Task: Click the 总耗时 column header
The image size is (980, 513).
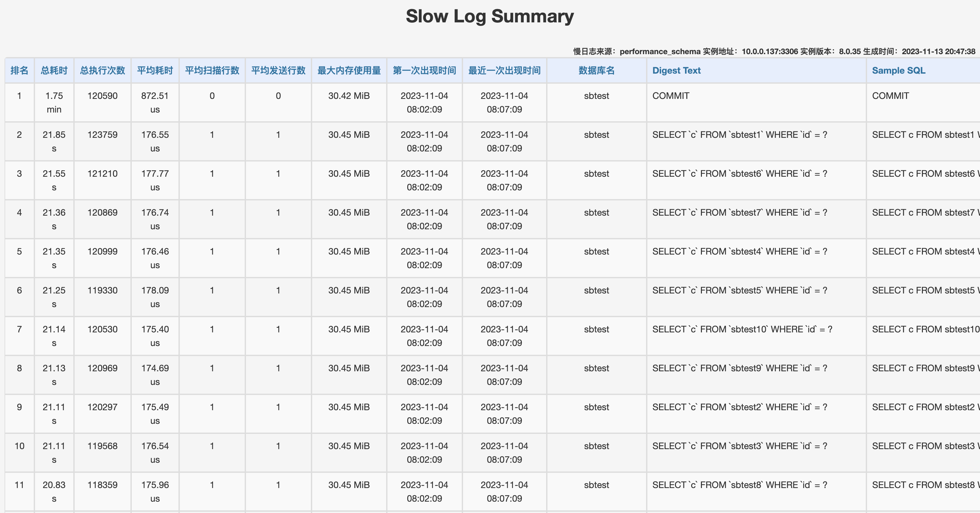Action: point(54,70)
